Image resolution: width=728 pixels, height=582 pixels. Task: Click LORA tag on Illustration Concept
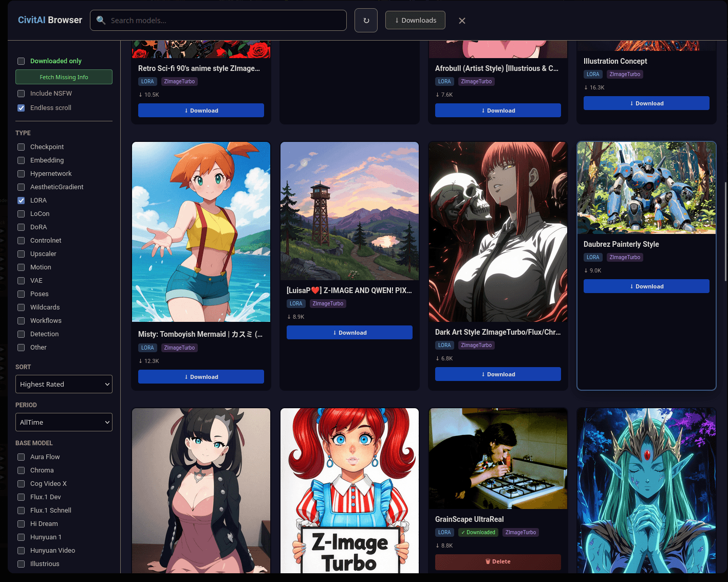point(593,75)
